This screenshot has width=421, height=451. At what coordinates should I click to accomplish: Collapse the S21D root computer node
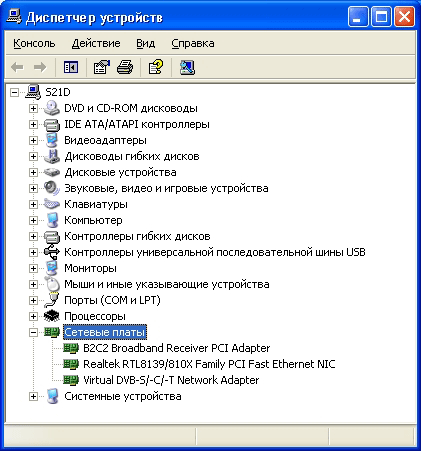pyautogui.click(x=14, y=92)
